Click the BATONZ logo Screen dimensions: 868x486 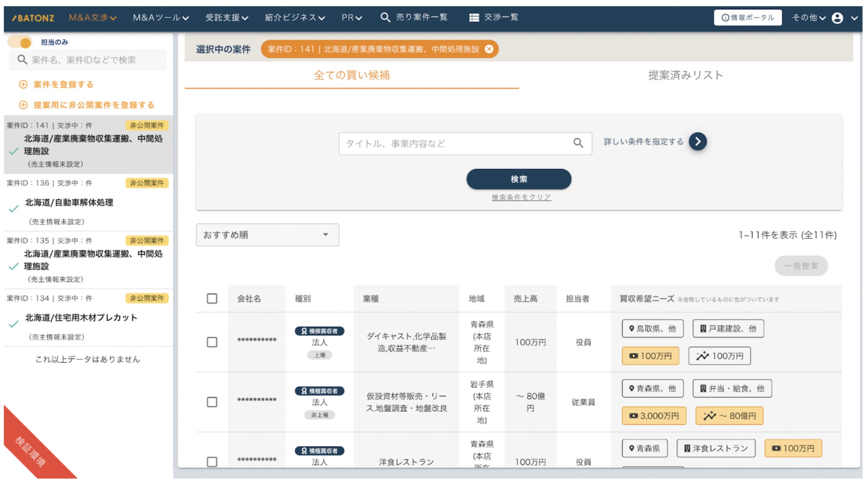[33, 18]
